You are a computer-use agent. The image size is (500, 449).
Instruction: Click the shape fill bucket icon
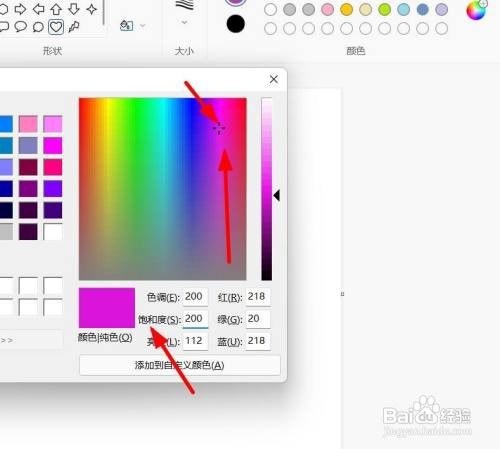tap(126, 25)
